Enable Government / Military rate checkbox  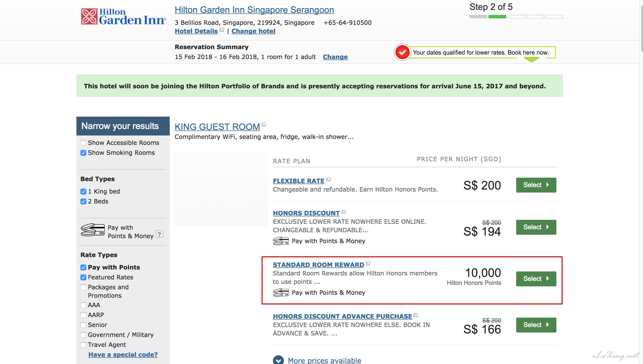[83, 335]
